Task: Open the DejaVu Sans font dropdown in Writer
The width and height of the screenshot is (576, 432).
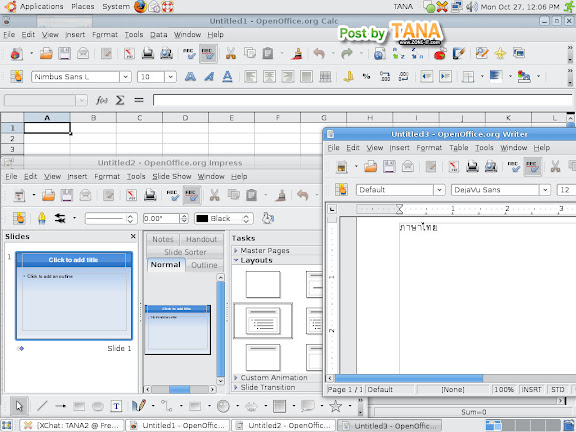Action: tap(545, 190)
